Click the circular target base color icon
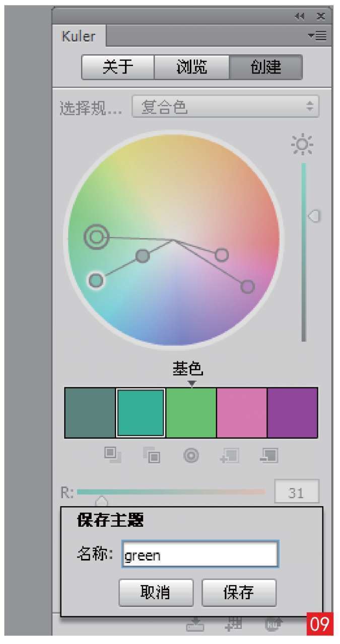This screenshot has width=340, height=644. (191, 456)
